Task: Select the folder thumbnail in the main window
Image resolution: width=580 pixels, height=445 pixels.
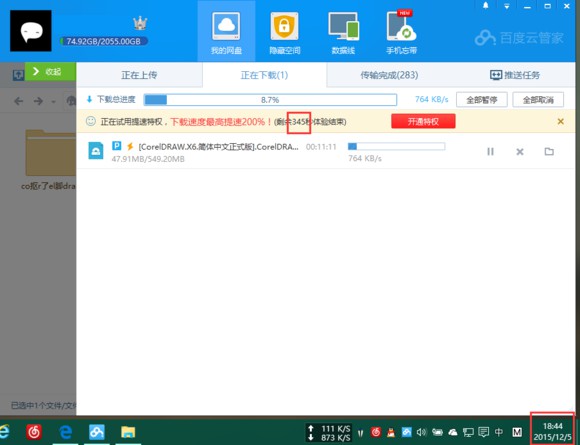Action: [x=51, y=152]
